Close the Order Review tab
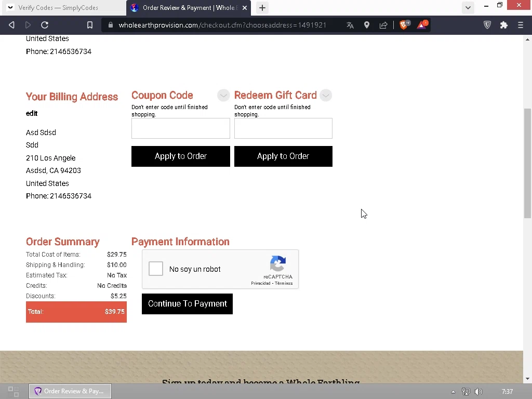Image resolution: width=532 pixels, height=399 pixels. pos(245,8)
